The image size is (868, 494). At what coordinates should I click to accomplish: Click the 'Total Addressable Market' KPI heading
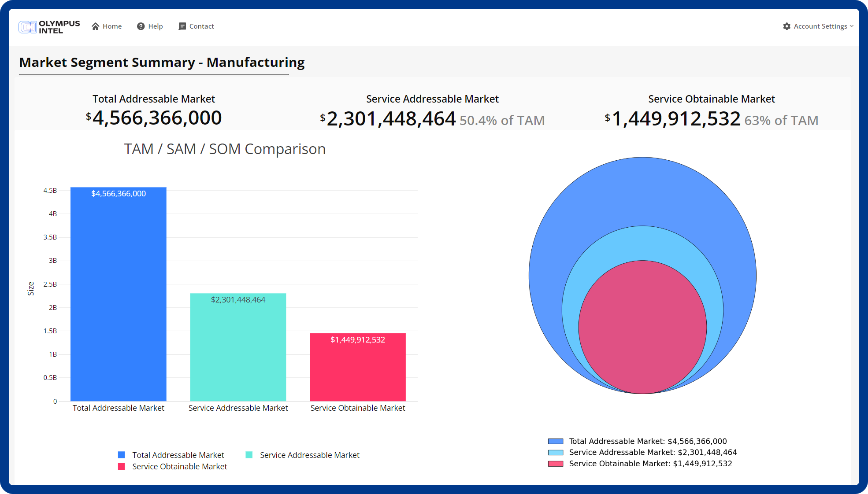tap(154, 99)
